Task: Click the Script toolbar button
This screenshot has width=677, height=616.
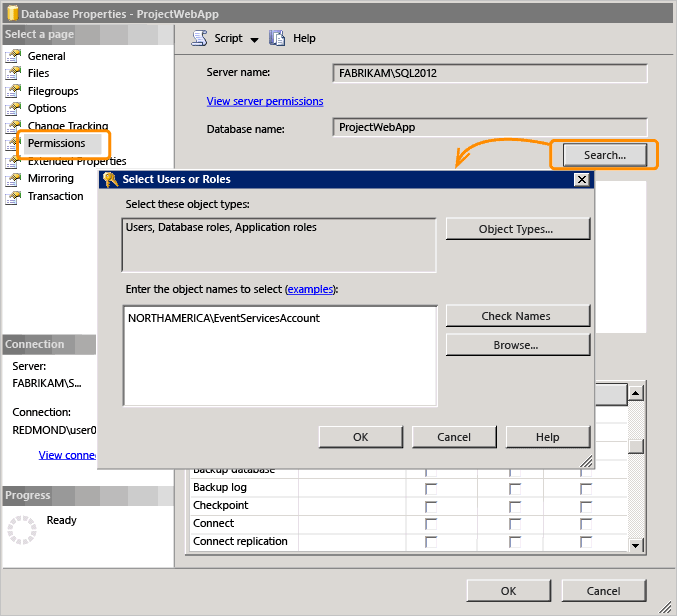Action: 228,38
